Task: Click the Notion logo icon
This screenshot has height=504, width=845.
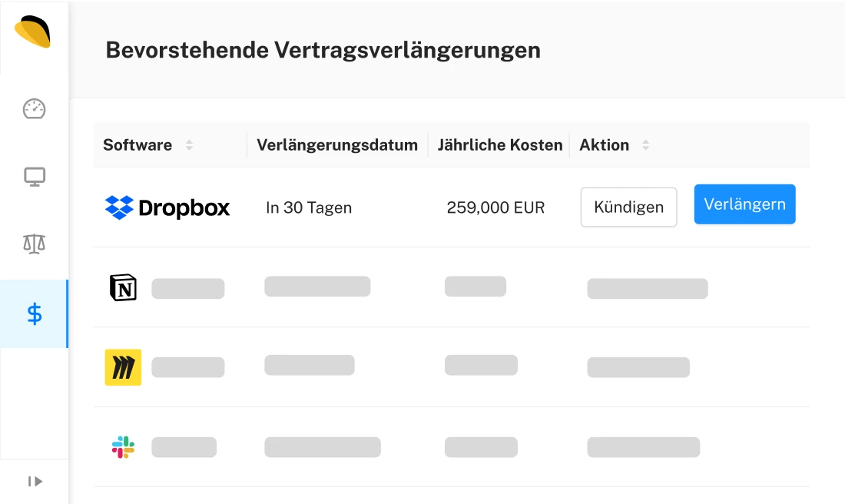Action: pyautogui.click(x=123, y=287)
